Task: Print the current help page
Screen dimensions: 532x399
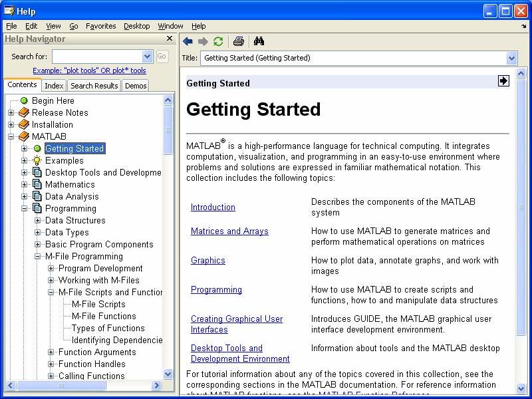Action: pyautogui.click(x=239, y=41)
